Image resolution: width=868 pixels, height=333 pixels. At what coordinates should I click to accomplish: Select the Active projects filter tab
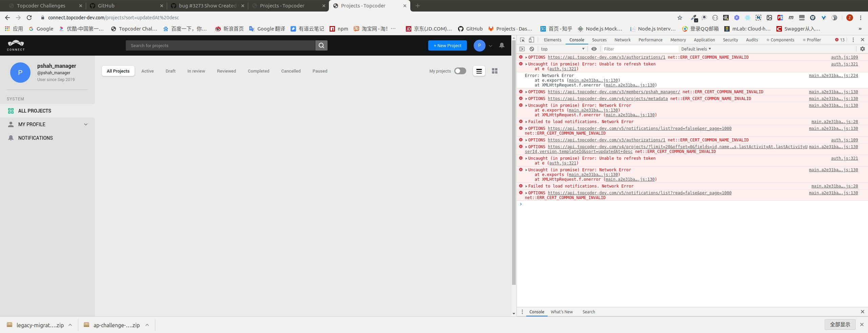(147, 71)
